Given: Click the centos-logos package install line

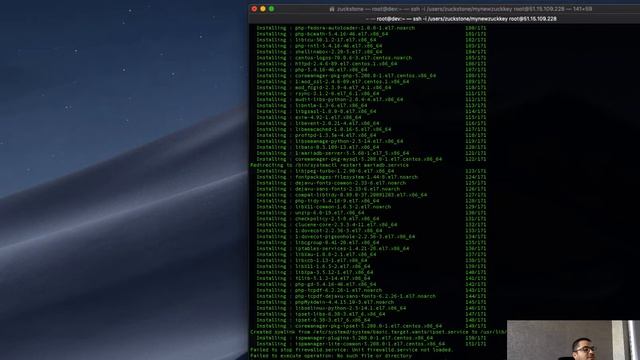Looking at the screenshot, I should click(371, 58).
